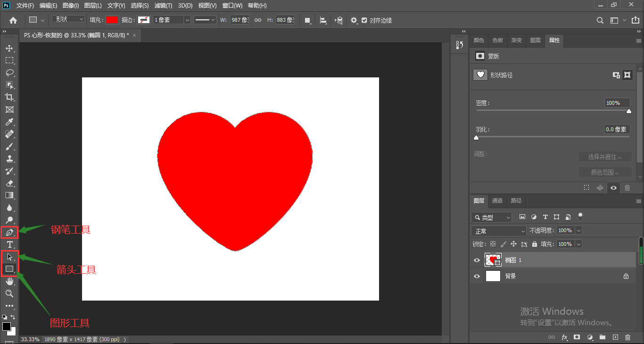Switch to the 路径 tab
The image size is (644, 344).
pos(516,201)
